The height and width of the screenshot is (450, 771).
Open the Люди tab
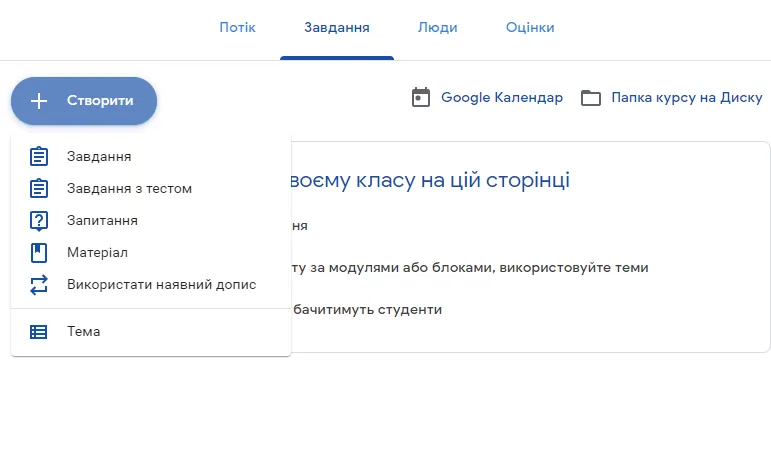[x=438, y=28]
